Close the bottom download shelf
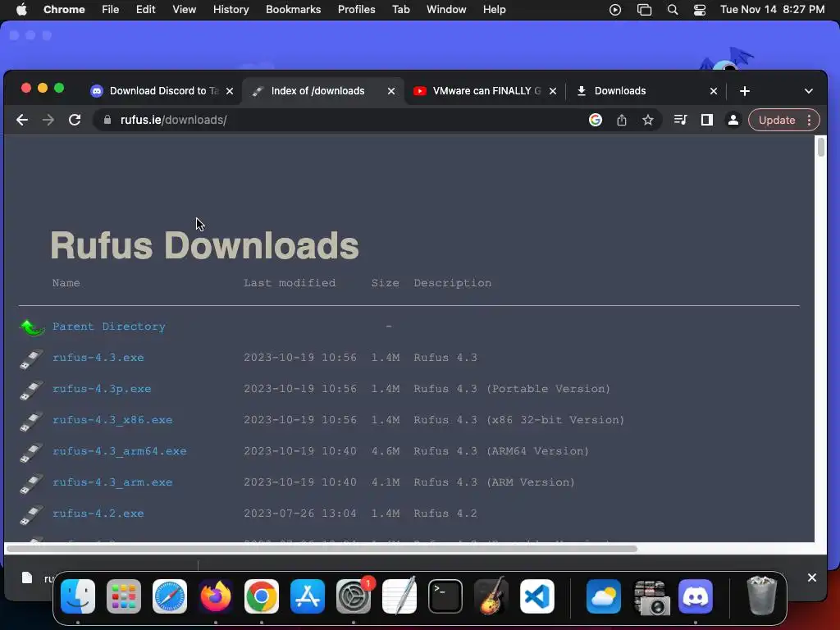 pos(811,577)
